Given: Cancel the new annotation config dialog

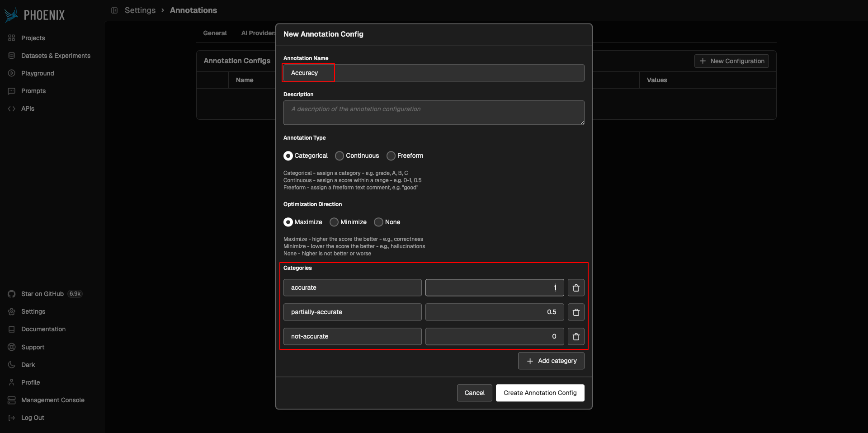Looking at the screenshot, I should (474, 393).
